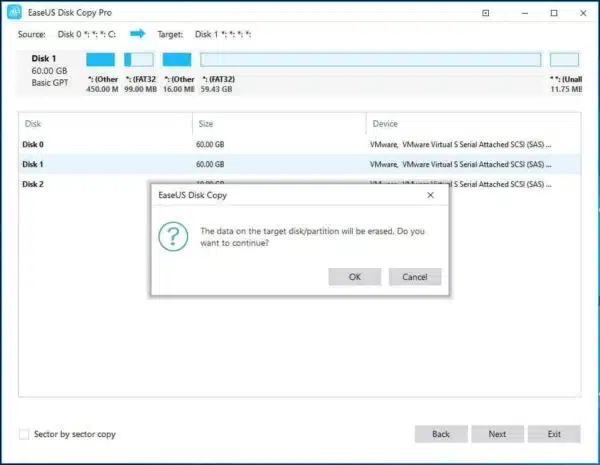Cancel the erase confirmation dialog
The width and height of the screenshot is (600, 465).
(415, 277)
